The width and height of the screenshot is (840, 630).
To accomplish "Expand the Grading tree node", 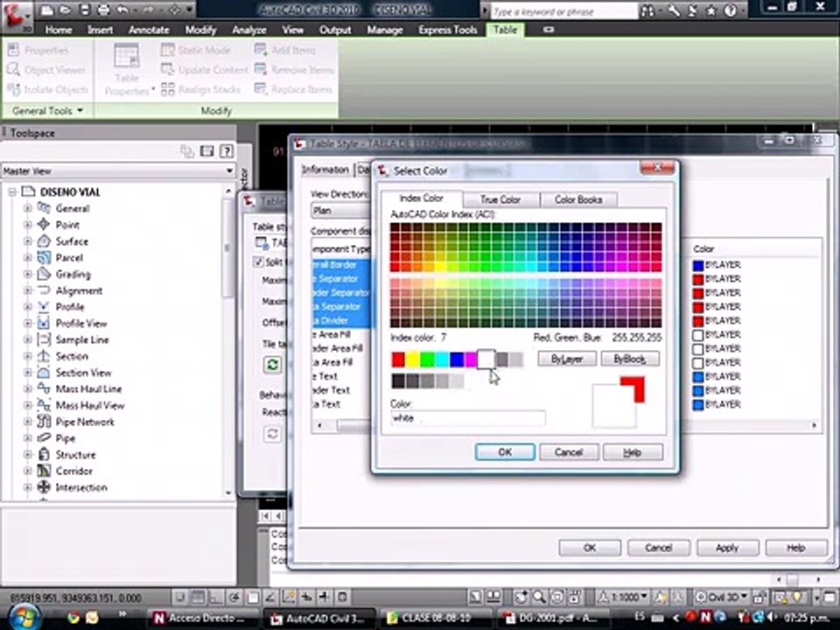I will [28, 274].
